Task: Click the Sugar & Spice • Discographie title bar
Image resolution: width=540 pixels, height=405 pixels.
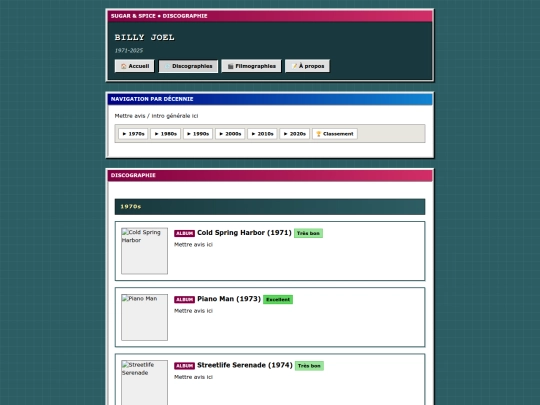Action: coord(270,16)
